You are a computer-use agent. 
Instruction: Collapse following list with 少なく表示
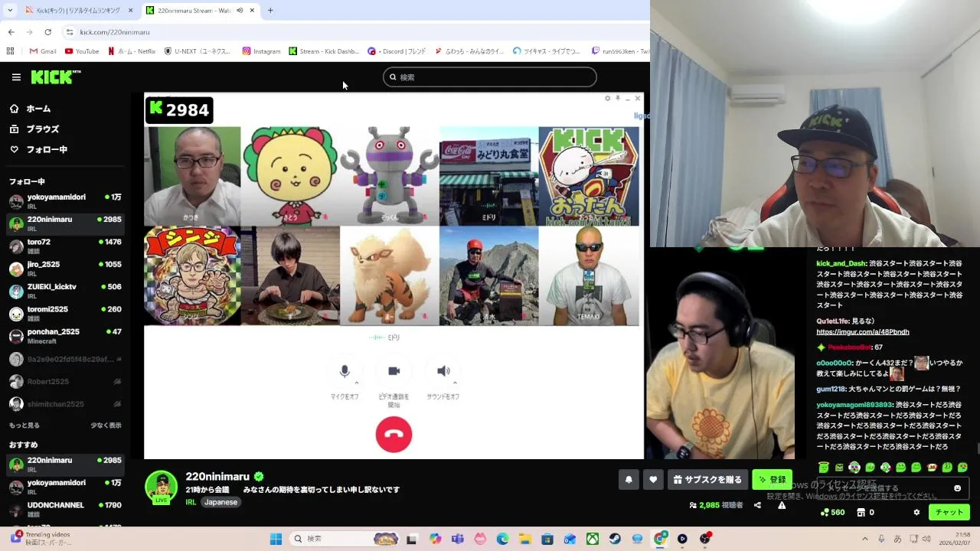(106, 425)
